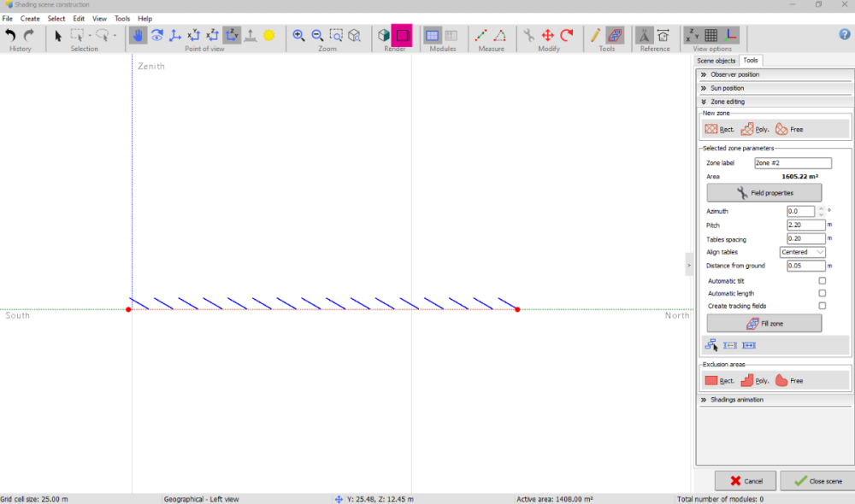Select the yellow sun point-of-view icon
This screenshot has height=504, width=855.
[x=269, y=35]
